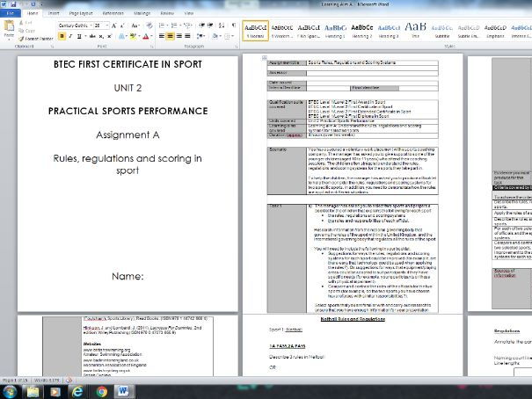Viewport: 532px width, 399px height.
Task: Align text right
Action: (179, 36)
